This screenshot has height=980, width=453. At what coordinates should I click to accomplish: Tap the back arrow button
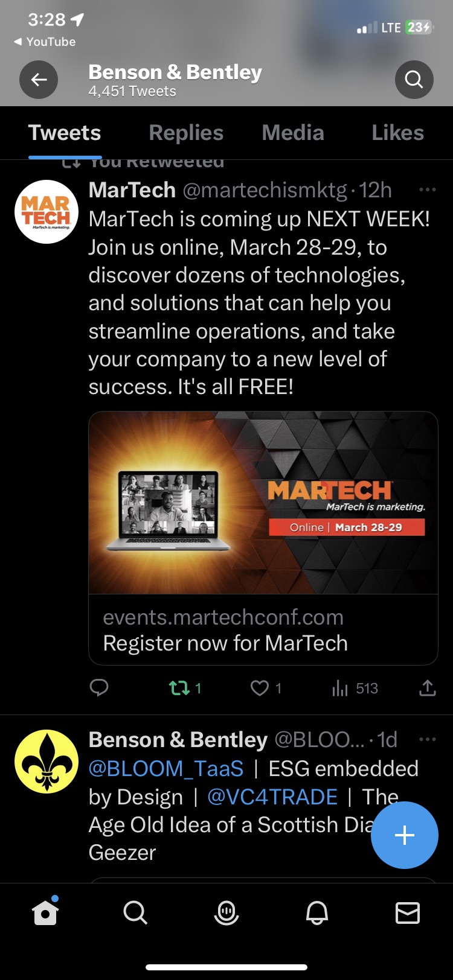[39, 80]
